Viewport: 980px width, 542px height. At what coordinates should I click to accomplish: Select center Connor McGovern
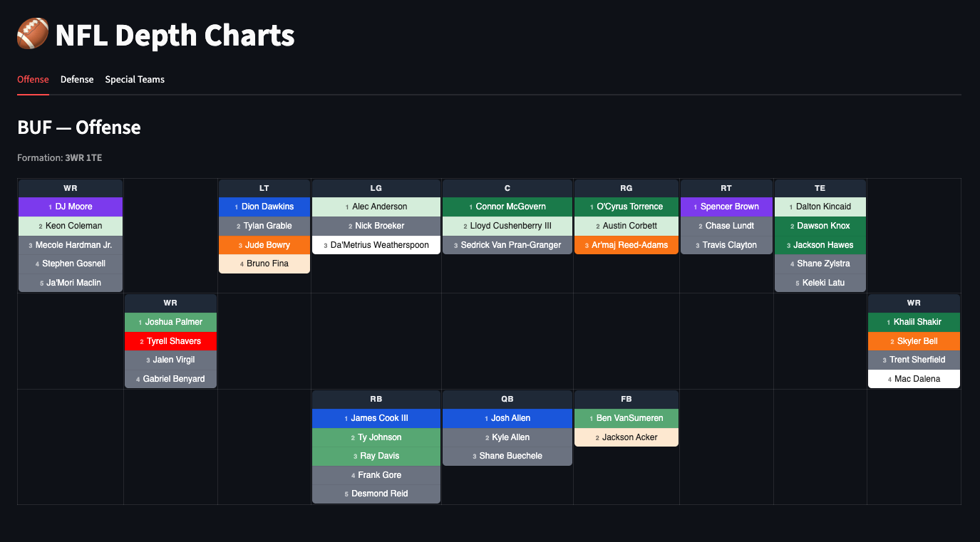(507, 207)
